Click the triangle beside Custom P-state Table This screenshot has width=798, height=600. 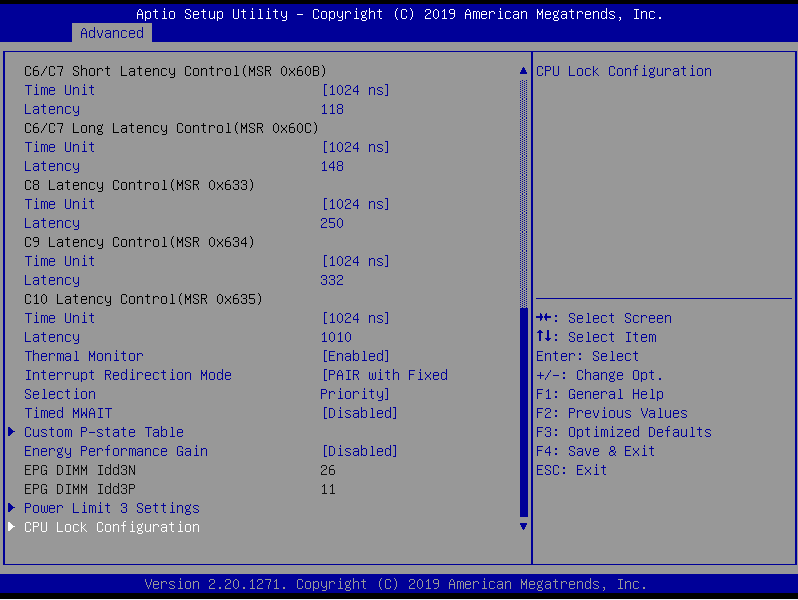coord(12,432)
